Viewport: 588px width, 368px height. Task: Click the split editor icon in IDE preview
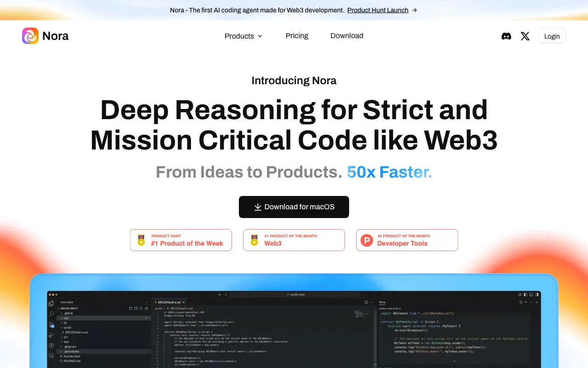coord(366,302)
